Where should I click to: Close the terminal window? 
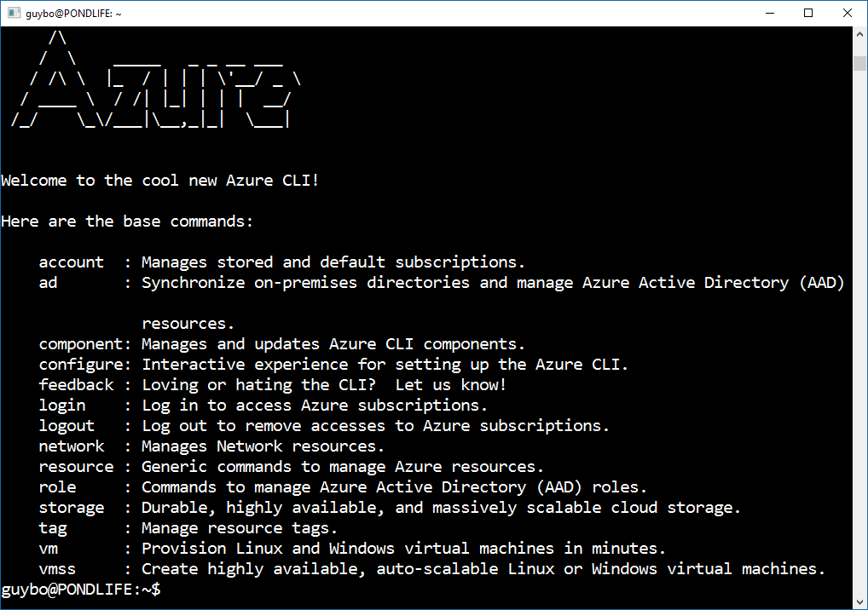tap(847, 13)
